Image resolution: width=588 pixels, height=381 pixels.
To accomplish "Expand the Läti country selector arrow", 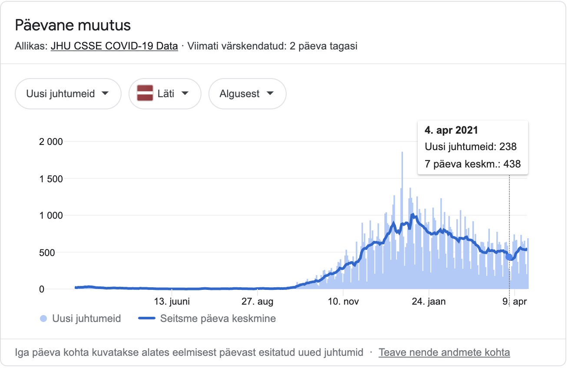I will (x=185, y=93).
